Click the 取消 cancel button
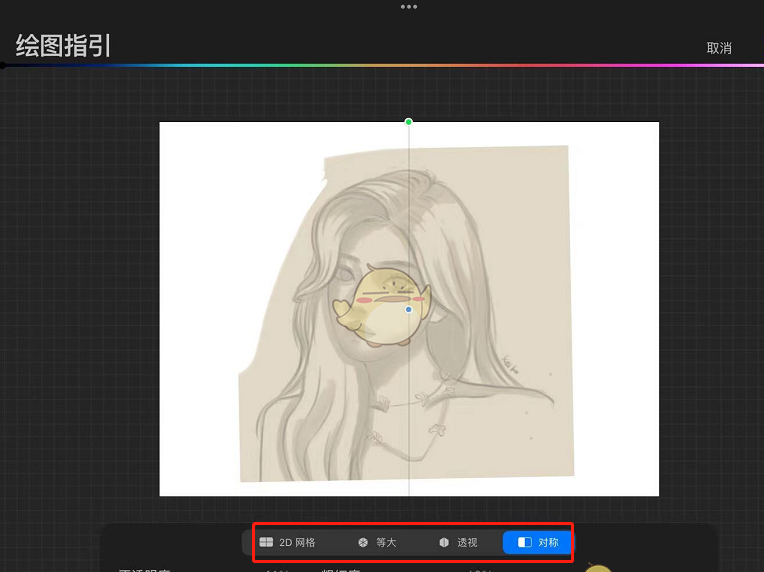Screen dimensions: 764x572 (719, 48)
